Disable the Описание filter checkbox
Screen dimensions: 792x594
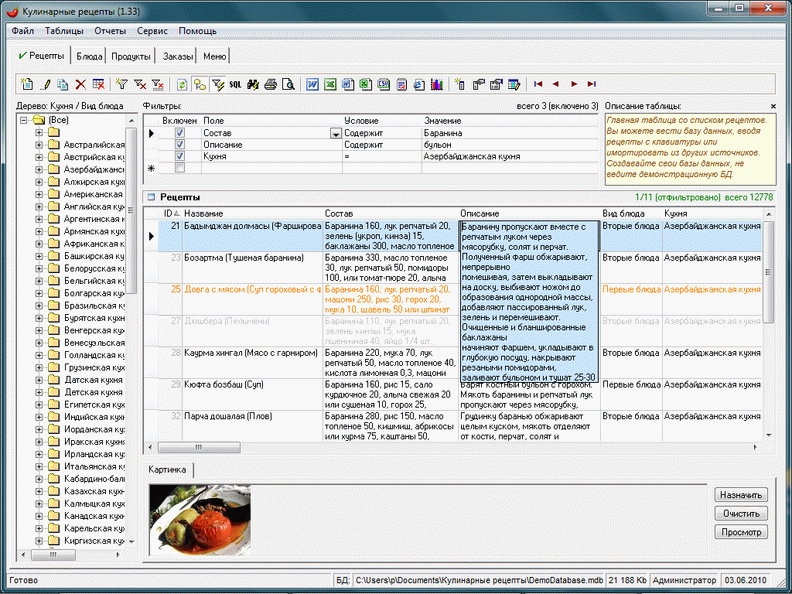pyautogui.click(x=179, y=144)
